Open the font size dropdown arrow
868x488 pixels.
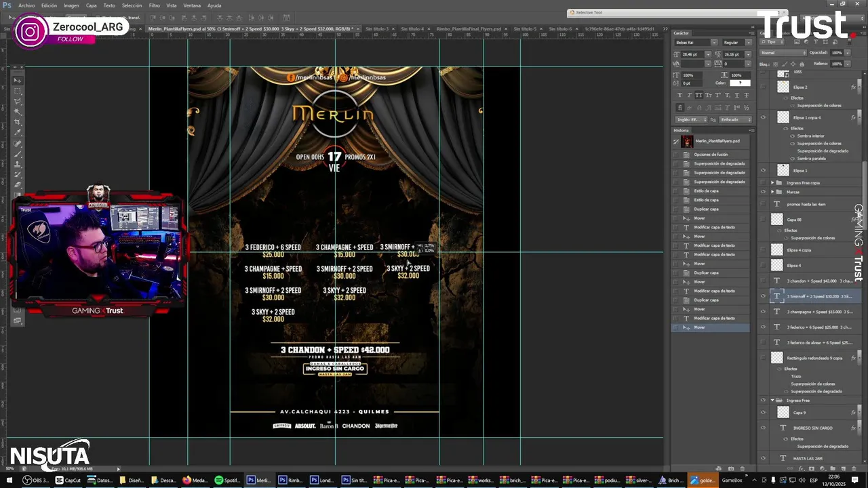tap(708, 55)
